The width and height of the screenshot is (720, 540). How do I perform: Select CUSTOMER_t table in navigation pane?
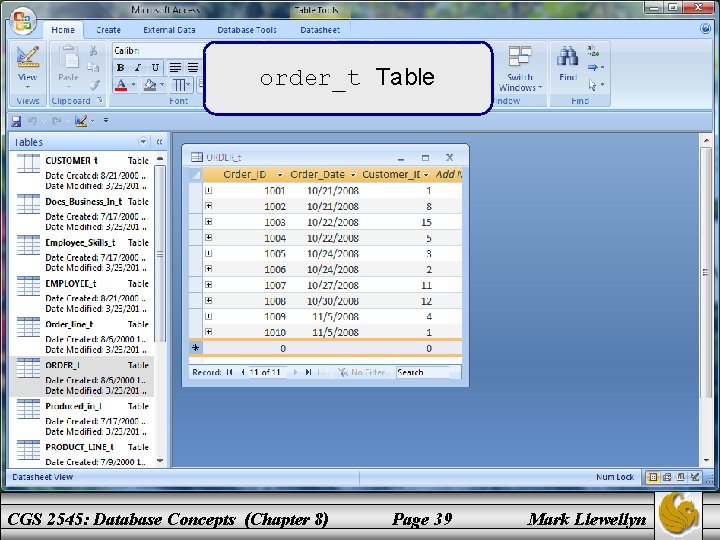pos(82,173)
